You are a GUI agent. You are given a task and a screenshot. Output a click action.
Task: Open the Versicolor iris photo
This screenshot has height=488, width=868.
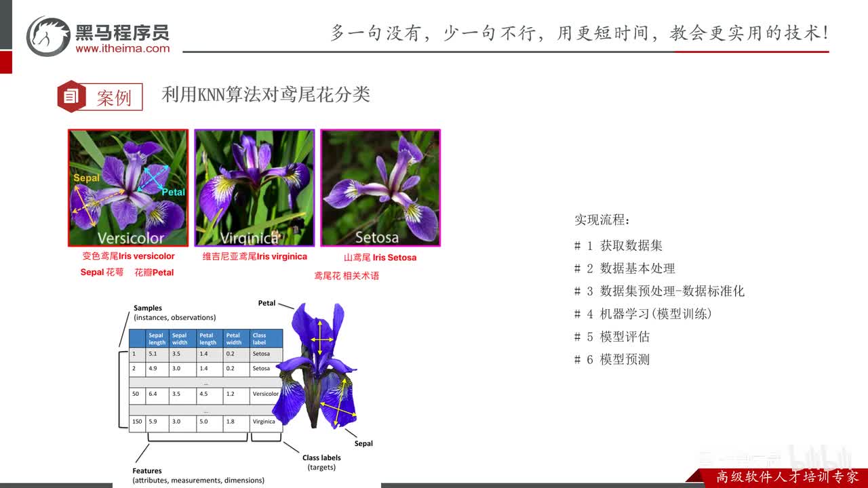coord(128,188)
